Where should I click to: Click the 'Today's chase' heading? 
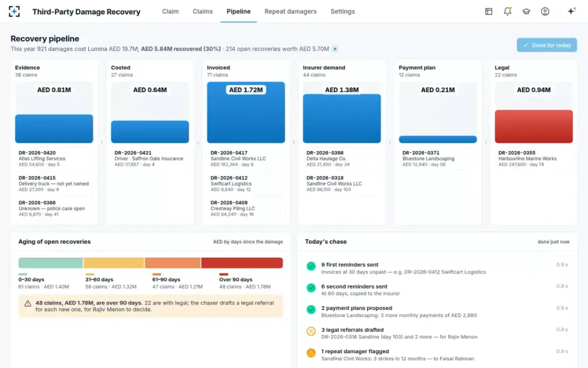326,241
